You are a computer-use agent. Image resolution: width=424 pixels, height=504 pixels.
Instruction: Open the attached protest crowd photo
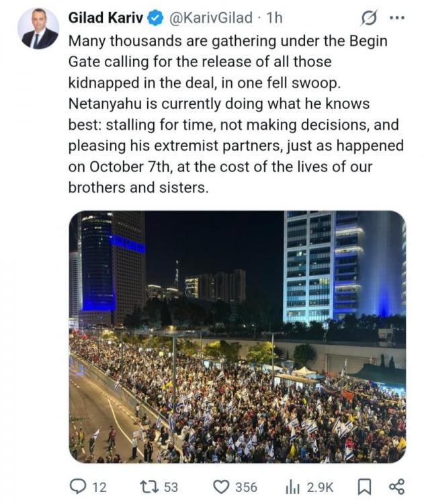pyautogui.click(x=237, y=337)
